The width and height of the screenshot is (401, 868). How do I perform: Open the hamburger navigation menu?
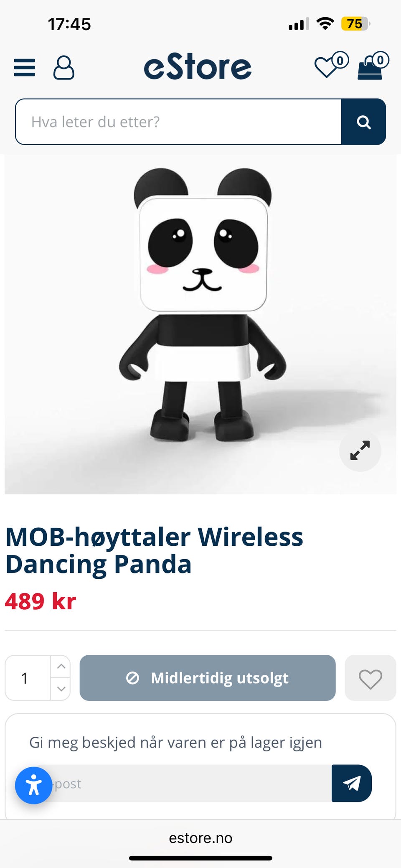24,67
